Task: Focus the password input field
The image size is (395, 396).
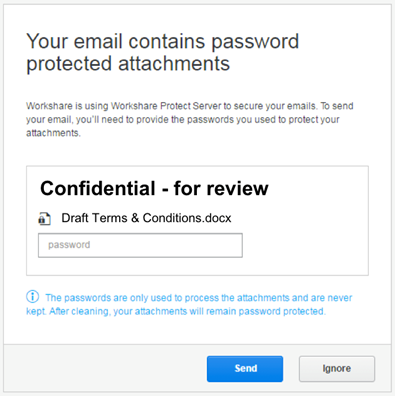Action: click(140, 245)
